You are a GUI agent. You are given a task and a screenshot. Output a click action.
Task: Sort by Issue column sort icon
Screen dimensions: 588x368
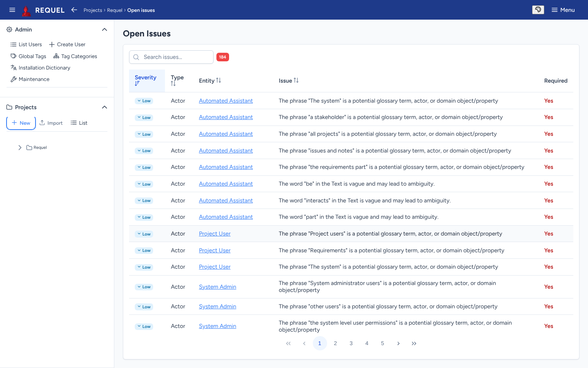click(x=296, y=81)
